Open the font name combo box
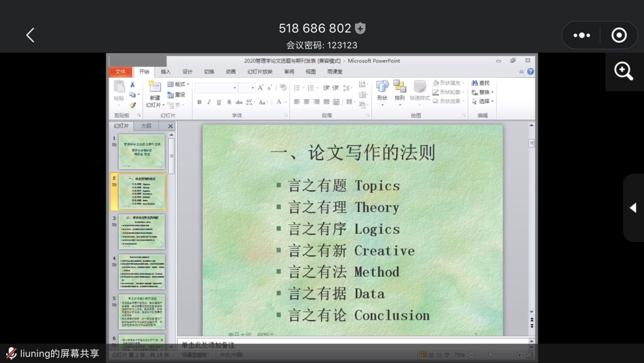 216,88
